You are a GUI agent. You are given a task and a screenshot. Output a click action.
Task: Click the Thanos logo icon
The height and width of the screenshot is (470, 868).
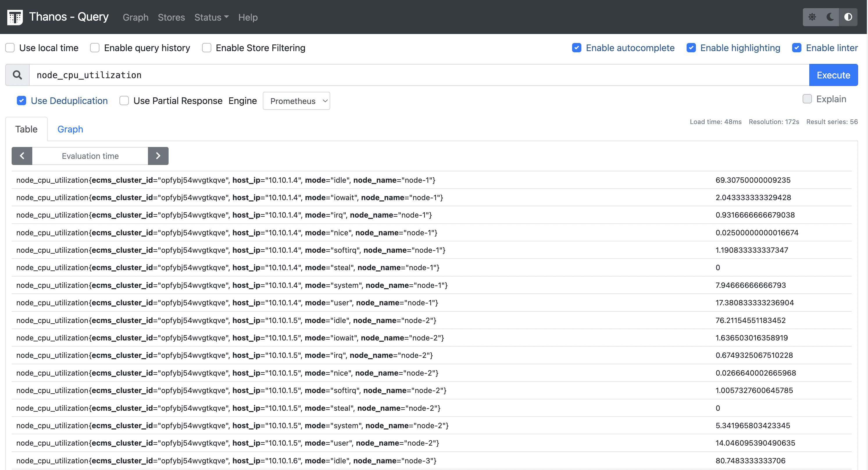15,17
